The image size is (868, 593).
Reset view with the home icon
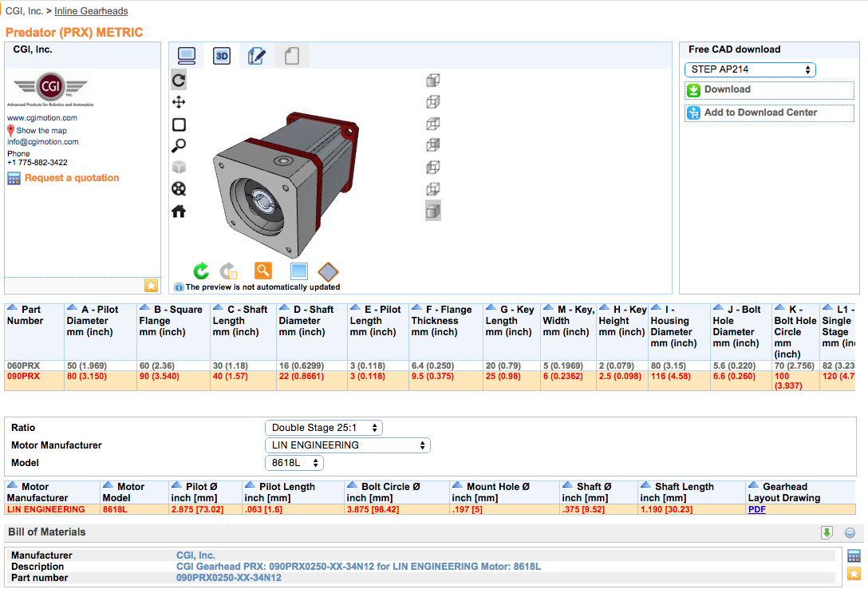click(178, 211)
